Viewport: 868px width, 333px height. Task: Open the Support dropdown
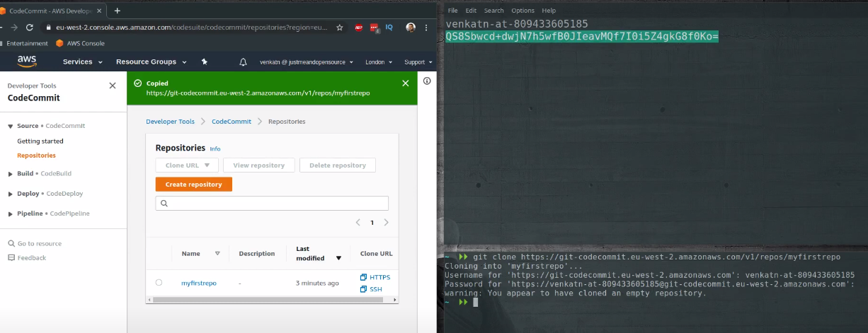(x=418, y=62)
